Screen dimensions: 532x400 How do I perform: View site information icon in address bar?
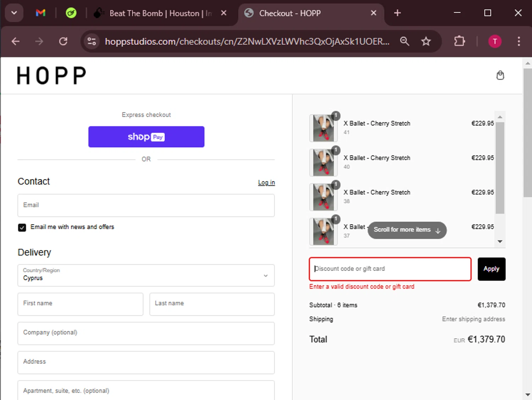(92, 41)
